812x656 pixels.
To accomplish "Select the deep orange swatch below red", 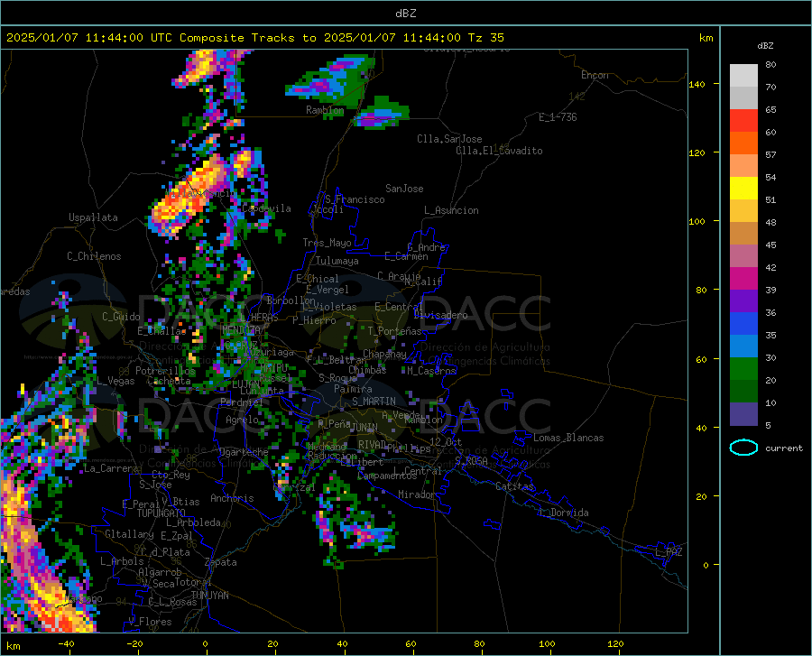I will (743, 143).
